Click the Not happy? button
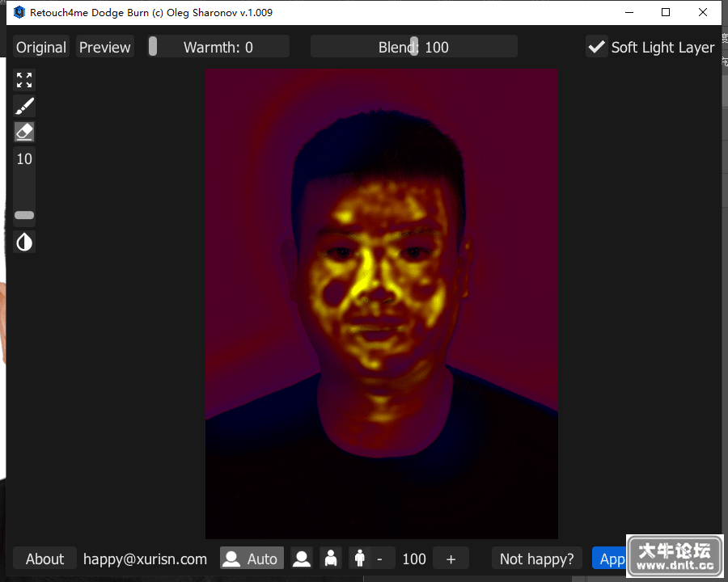 pos(537,559)
